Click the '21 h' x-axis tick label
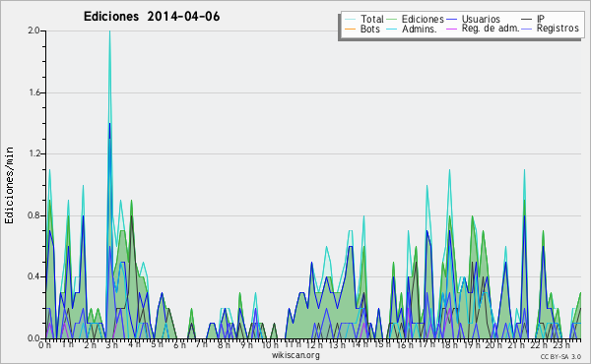591x364 pixels. 516,344
